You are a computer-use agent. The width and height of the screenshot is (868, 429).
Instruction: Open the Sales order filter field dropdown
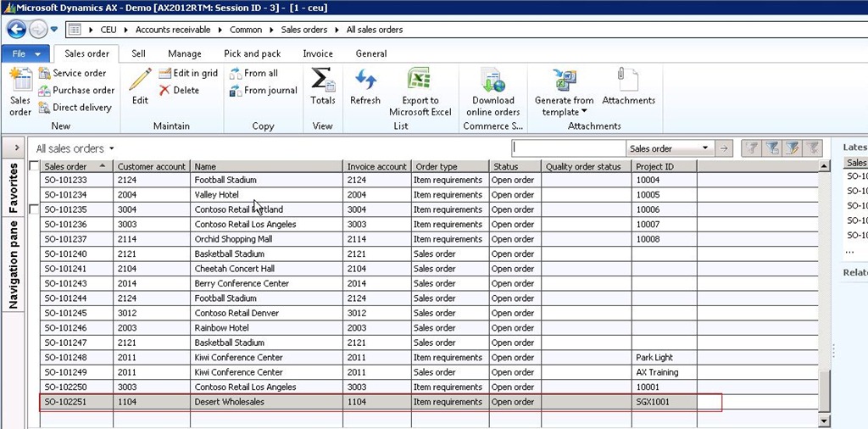point(705,149)
